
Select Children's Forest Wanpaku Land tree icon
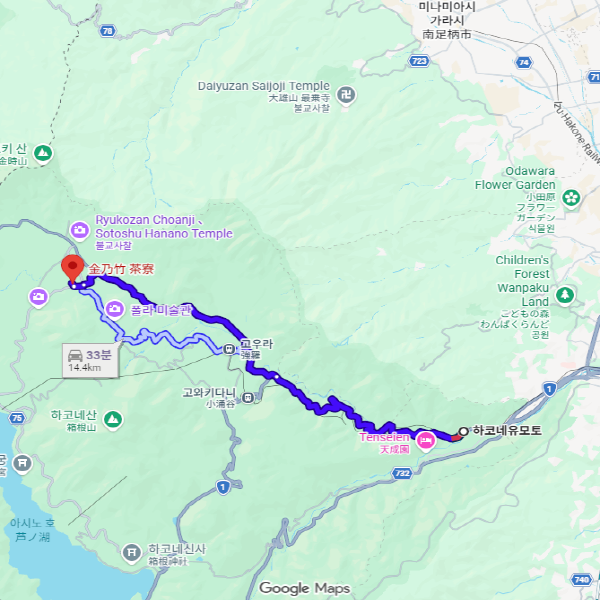point(565,295)
